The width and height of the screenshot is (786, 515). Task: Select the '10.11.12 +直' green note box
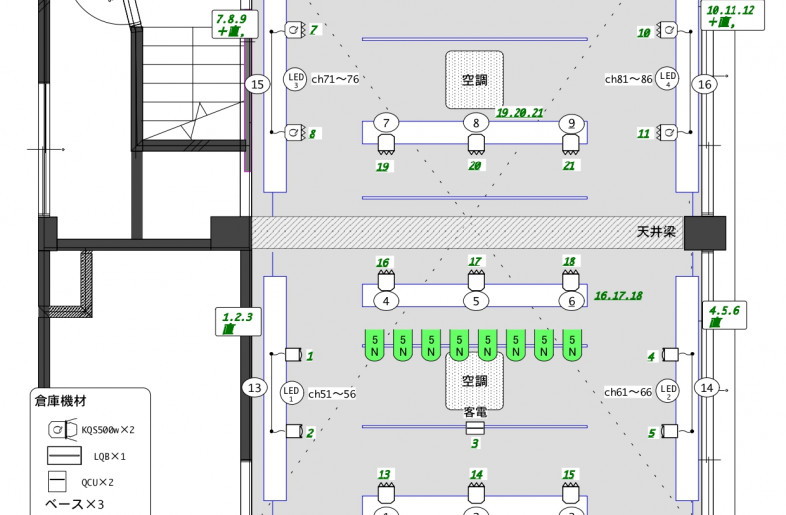point(732,16)
